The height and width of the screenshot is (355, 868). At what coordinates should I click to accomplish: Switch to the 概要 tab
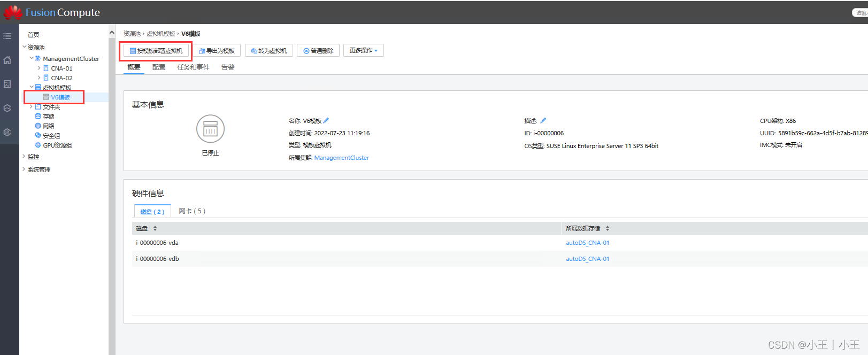pos(134,67)
